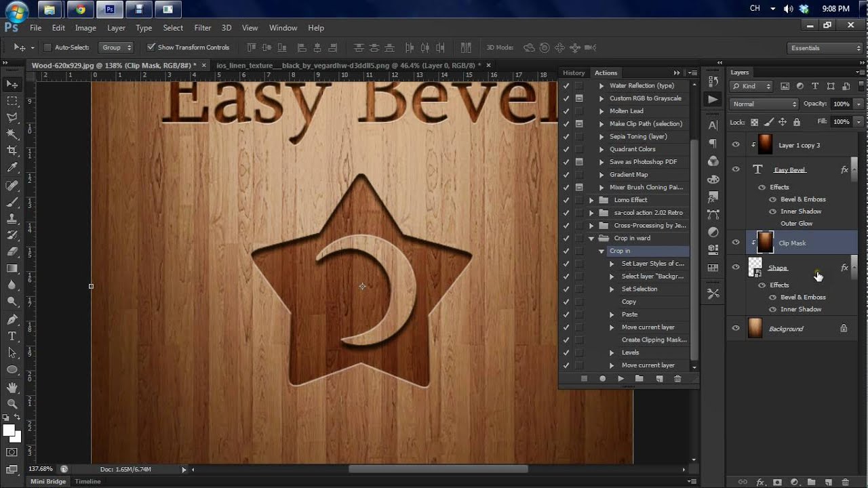
Task: Add layer mask at Layers panel bottom
Action: pos(777,483)
